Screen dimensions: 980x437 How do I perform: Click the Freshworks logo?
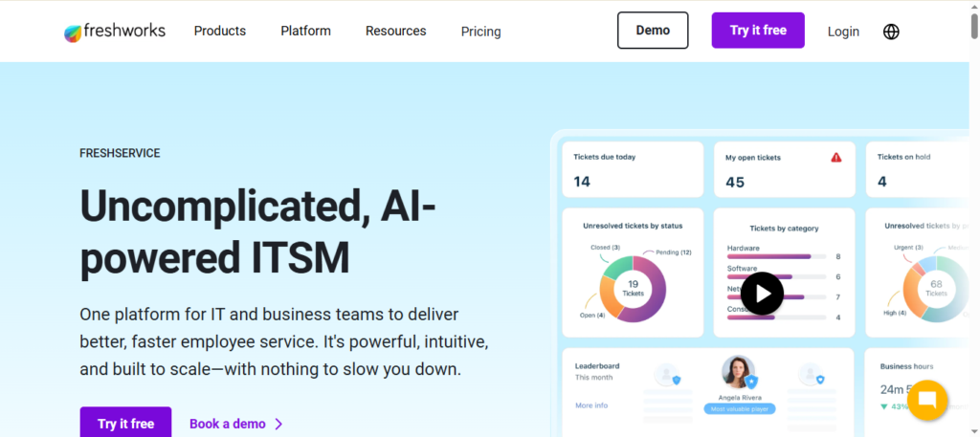click(x=115, y=31)
